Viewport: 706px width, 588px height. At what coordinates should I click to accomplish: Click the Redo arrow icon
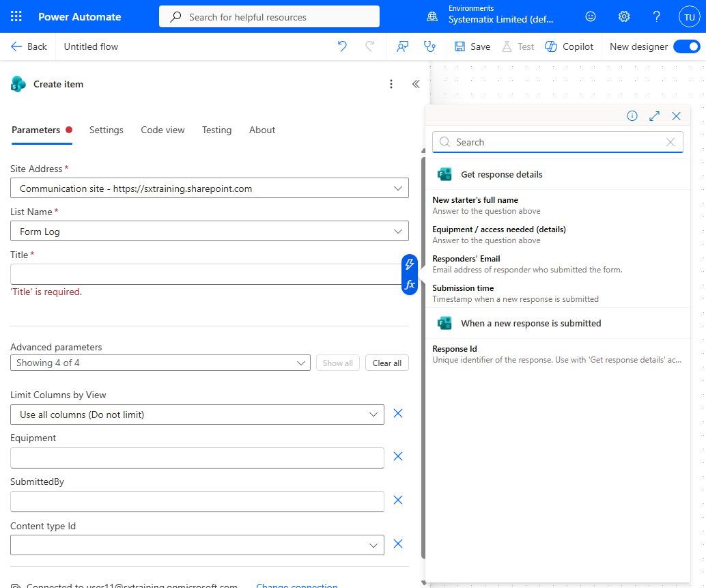pos(369,46)
